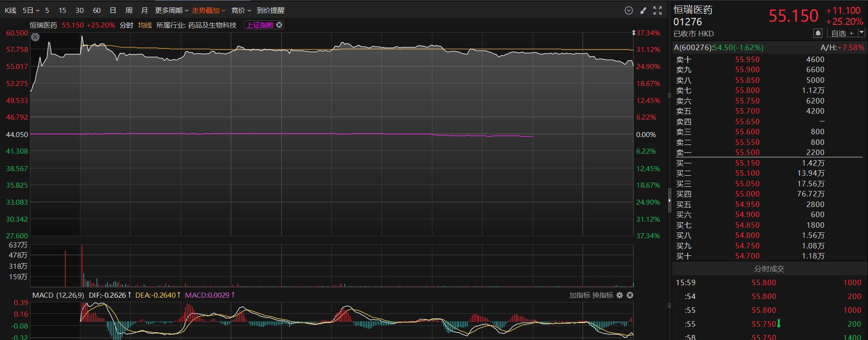
Task: Set a price alert with bell icon
Action: click(818, 33)
